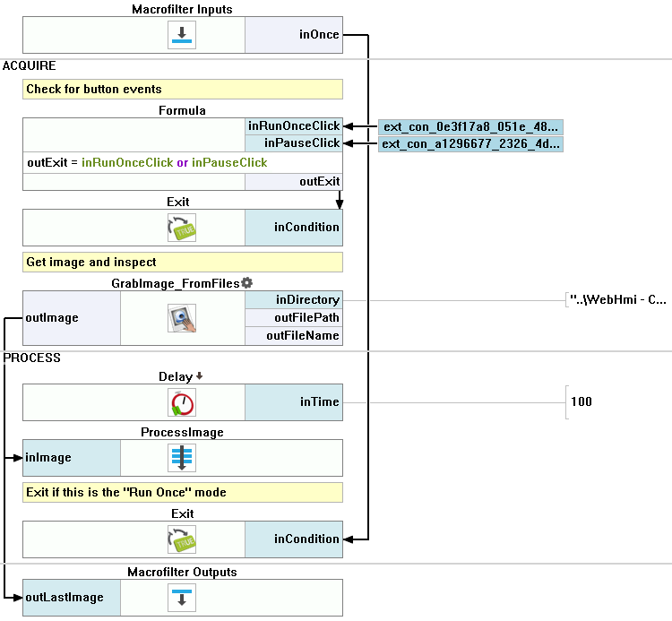Viewport: 672px width, 621px height.
Task: Select the outLastImage output port
Action: pyautogui.click(x=72, y=598)
